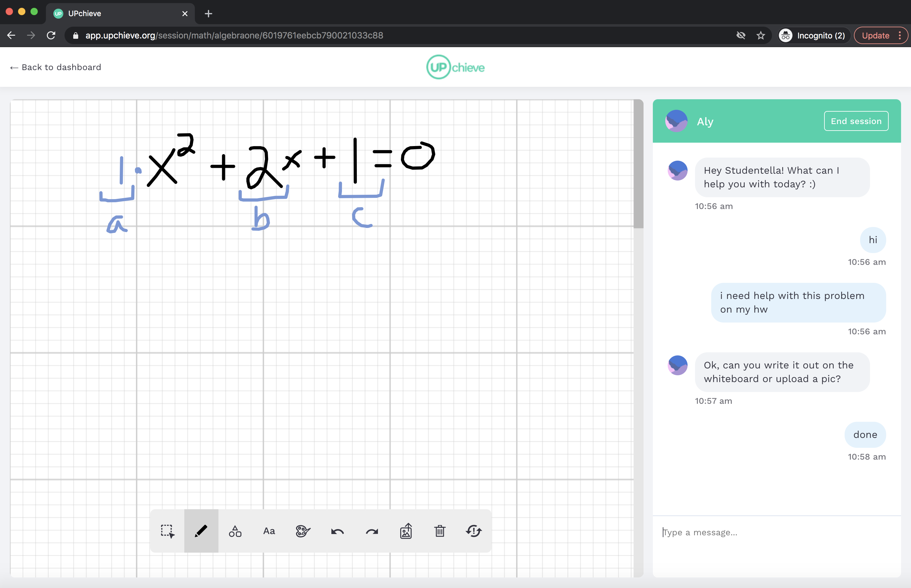Open the shapes tool

pyautogui.click(x=235, y=531)
